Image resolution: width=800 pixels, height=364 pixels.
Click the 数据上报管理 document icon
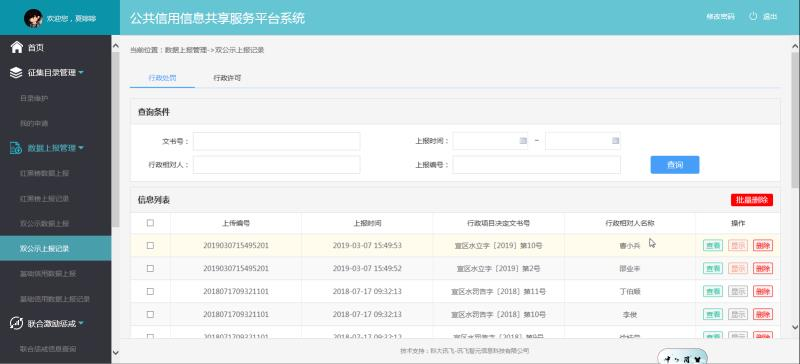point(16,148)
